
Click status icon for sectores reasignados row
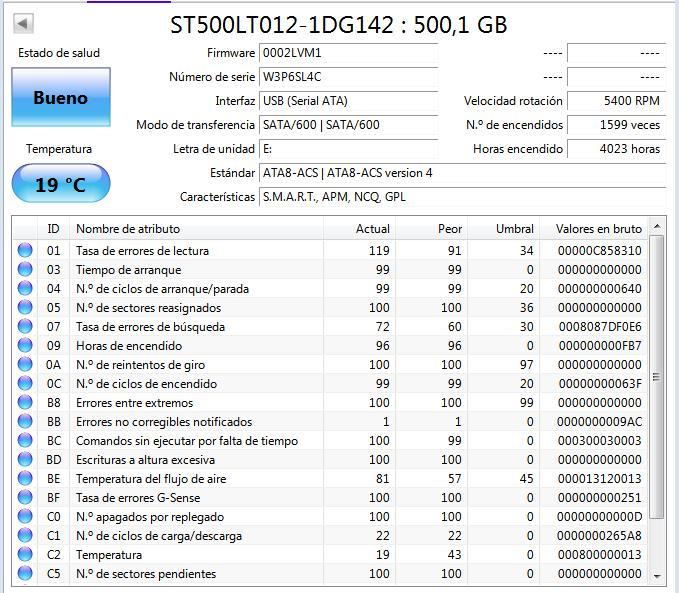tap(25, 307)
